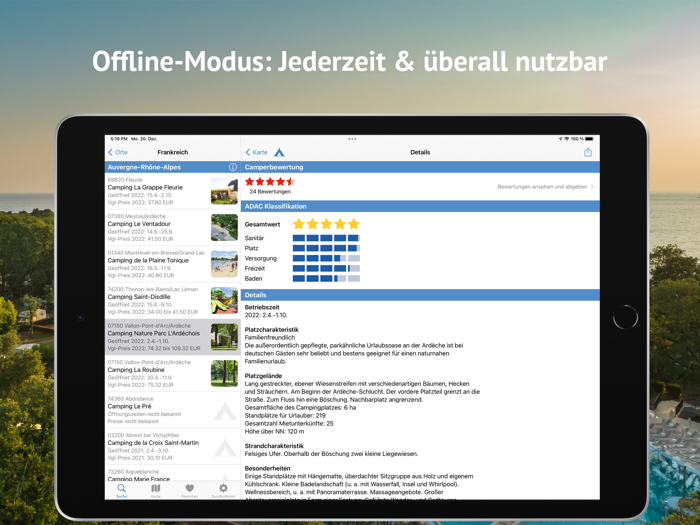Select Camping Saint-Disdille entry
700x525 pixels.
[x=173, y=300]
